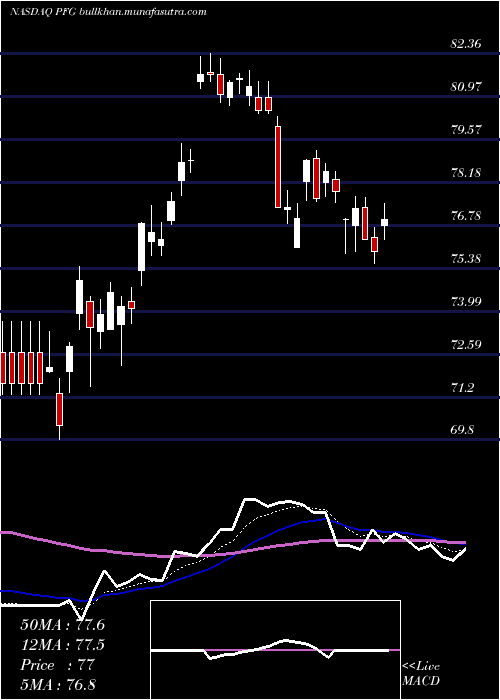The width and height of the screenshot is (500, 700).
Task: Select the 80.97 price axis label
Action: pyautogui.click(x=466, y=87)
